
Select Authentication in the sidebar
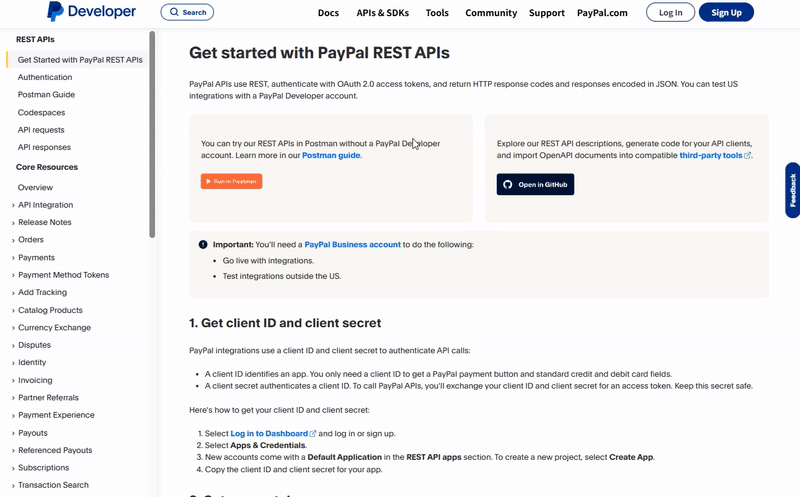pos(45,77)
